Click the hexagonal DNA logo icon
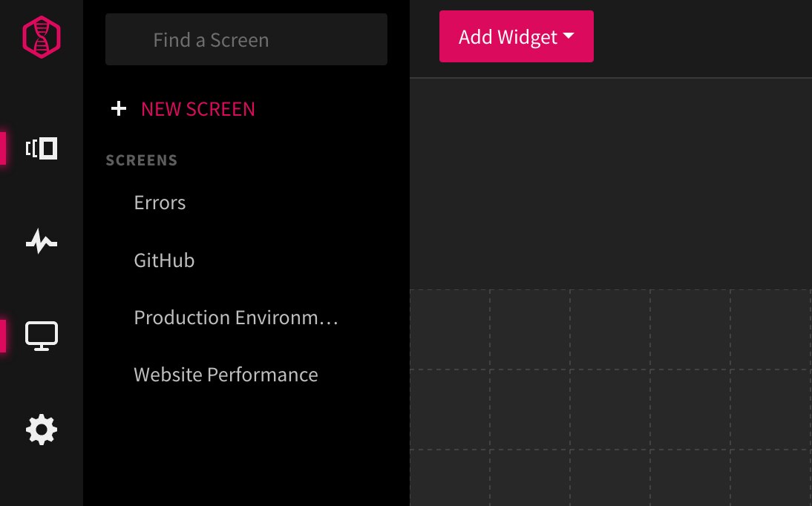Viewport: 812px width, 506px height. [41, 36]
